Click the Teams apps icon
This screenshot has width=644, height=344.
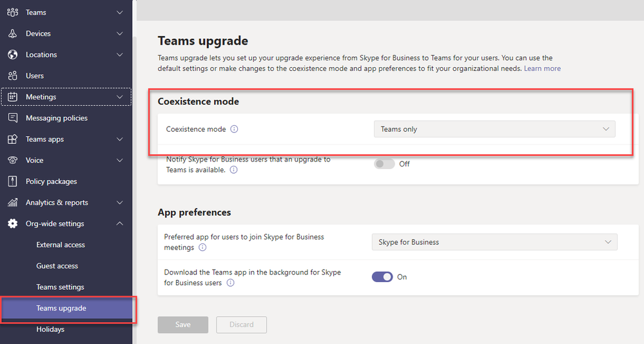pyautogui.click(x=13, y=139)
